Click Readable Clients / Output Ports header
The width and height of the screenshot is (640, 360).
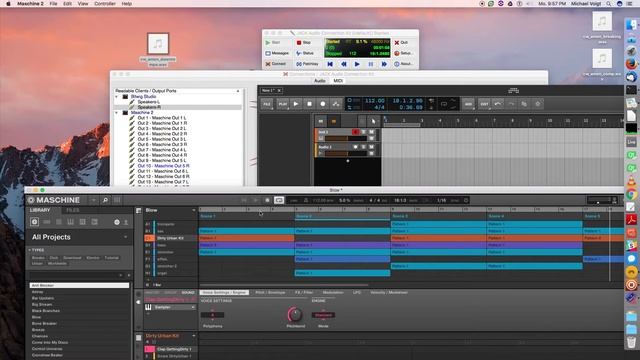178,91
